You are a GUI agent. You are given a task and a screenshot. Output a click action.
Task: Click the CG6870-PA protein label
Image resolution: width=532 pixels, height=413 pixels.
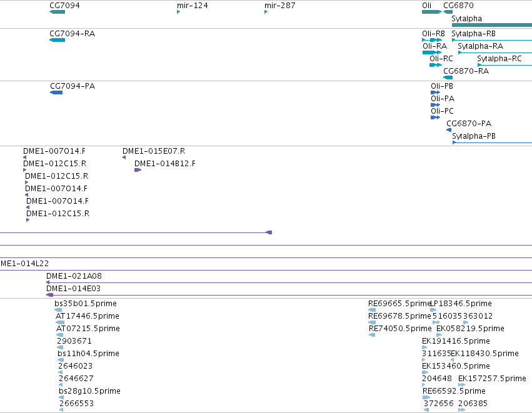[469, 124]
